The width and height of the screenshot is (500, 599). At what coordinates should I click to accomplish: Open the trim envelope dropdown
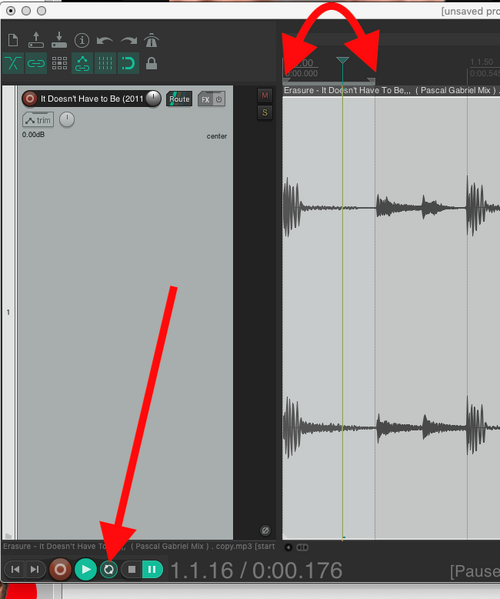38,120
